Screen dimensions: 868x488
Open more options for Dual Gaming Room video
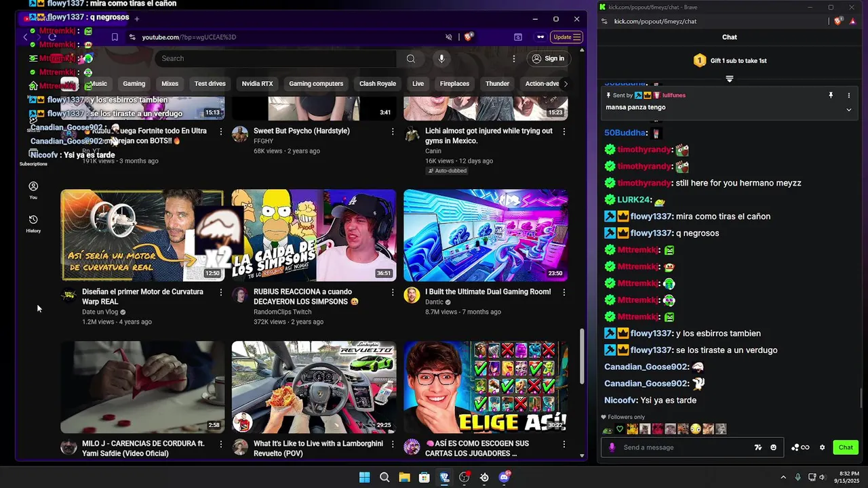(x=564, y=292)
